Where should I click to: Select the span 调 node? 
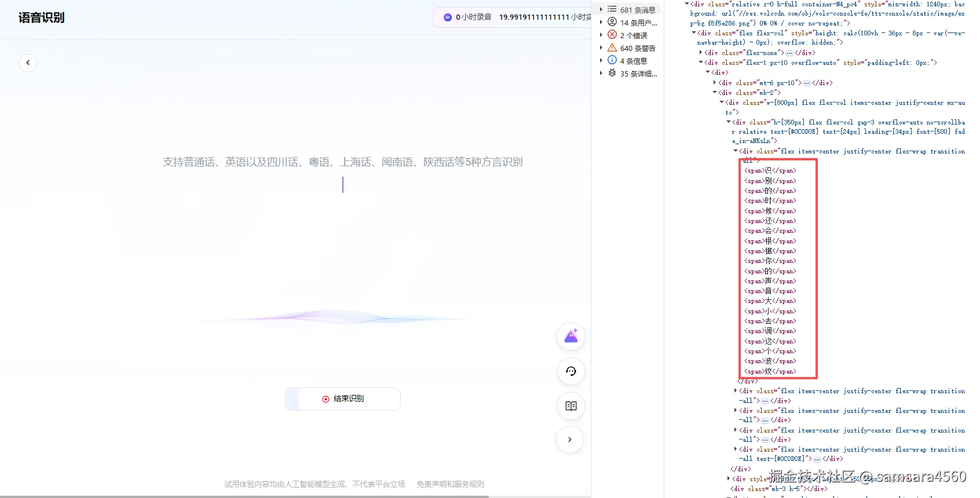770,331
